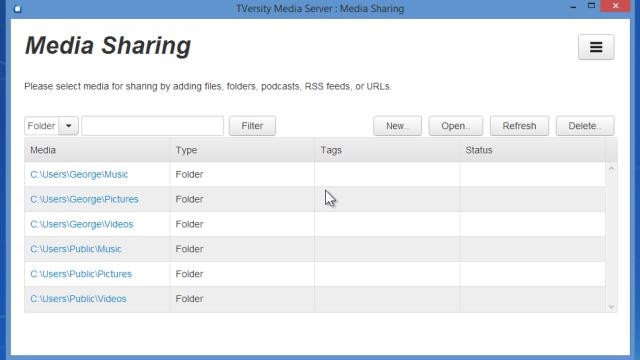Expand the Folder filter type dropdown arrow

(x=68, y=126)
